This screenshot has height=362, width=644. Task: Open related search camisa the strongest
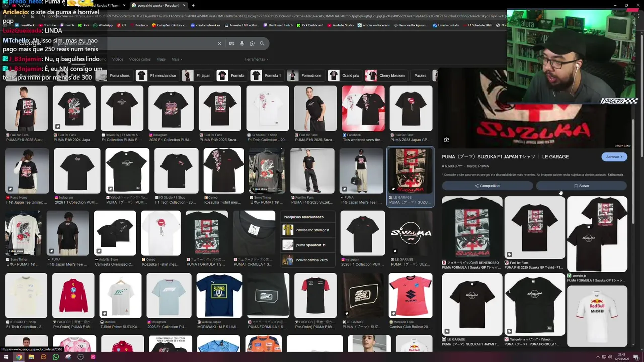[308, 230]
